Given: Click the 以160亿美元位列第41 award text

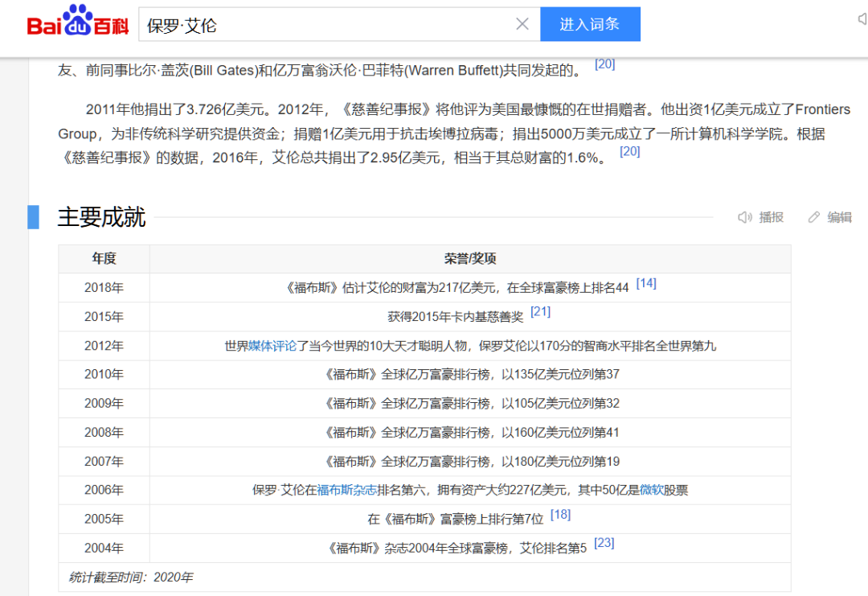Looking at the screenshot, I should 560,433.
